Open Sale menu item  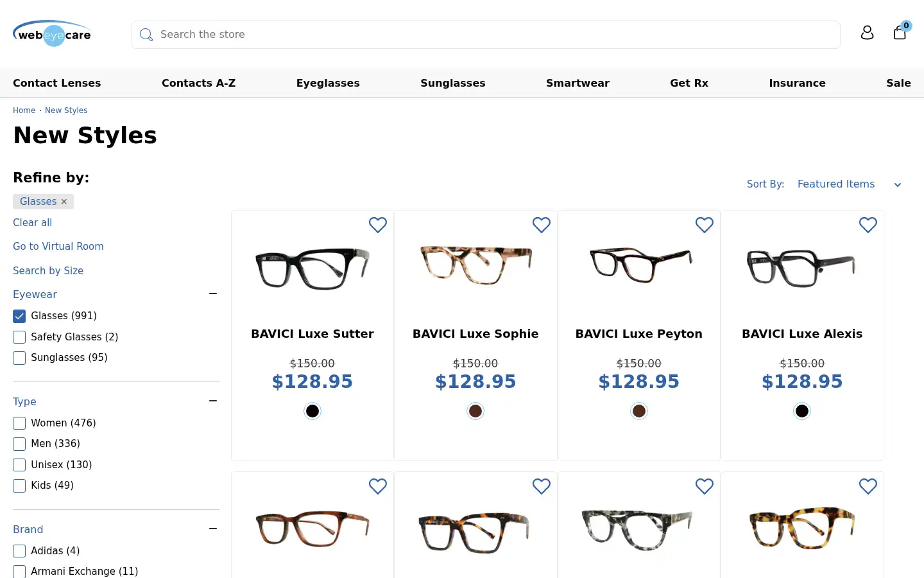click(898, 83)
